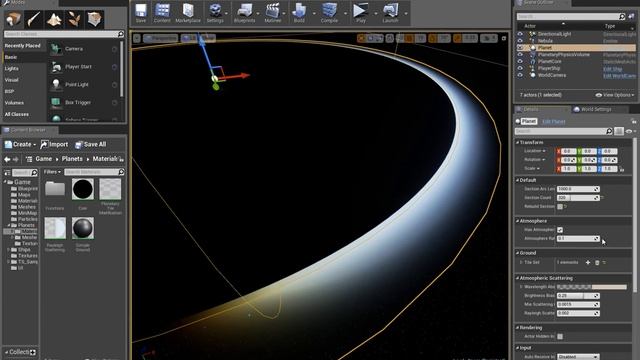Click the Launch toolbar icon

coord(390,13)
